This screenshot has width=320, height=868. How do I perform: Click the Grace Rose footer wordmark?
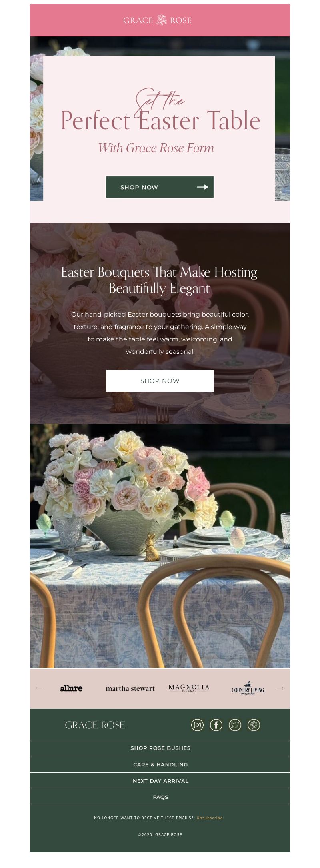click(x=95, y=725)
